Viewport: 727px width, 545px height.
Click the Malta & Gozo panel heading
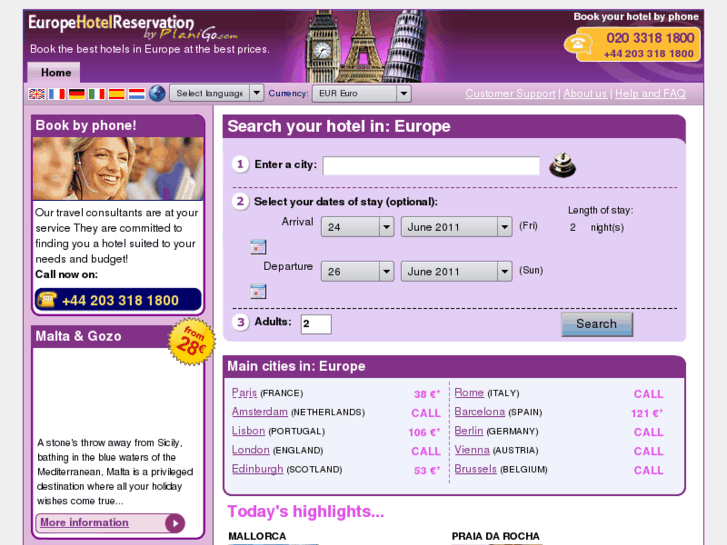point(78,336)
